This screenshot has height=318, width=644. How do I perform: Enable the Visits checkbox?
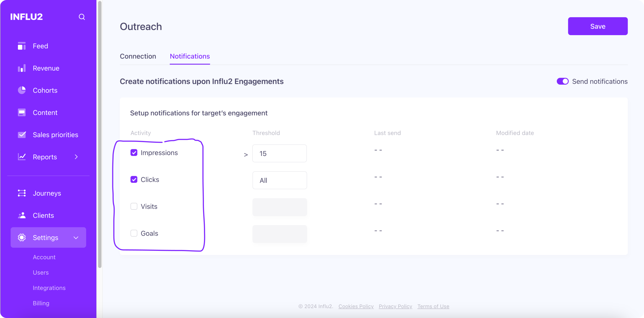134,206
